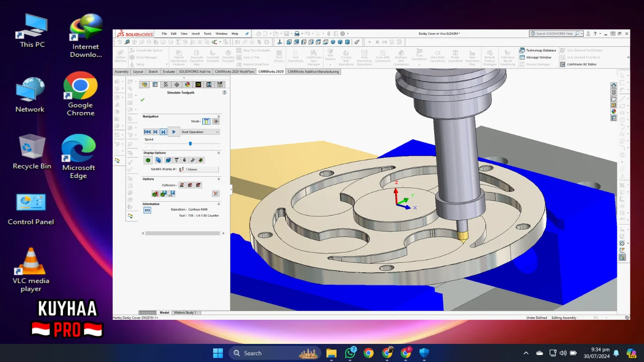Collapse the Information section

(218, 204)
